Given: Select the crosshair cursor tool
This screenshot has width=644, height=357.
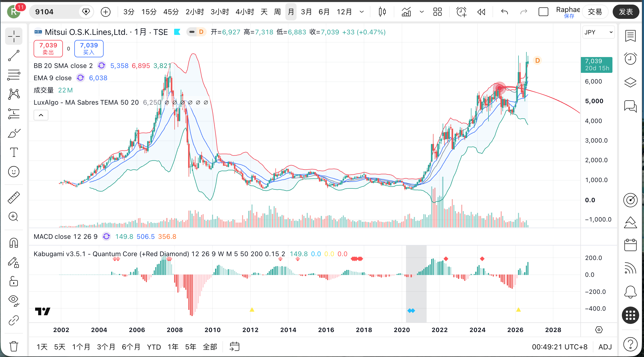Looking at the screenshot, I should click(14, 36).
